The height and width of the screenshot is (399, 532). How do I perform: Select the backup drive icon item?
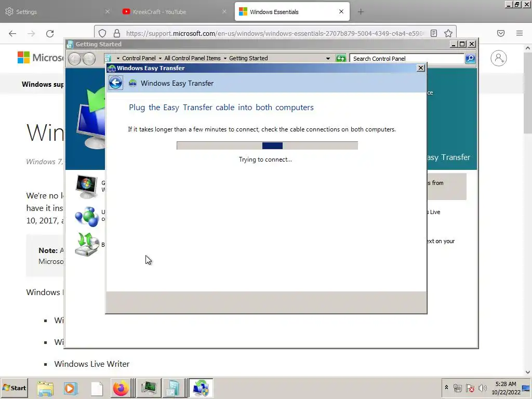click(x=87, y=244)
